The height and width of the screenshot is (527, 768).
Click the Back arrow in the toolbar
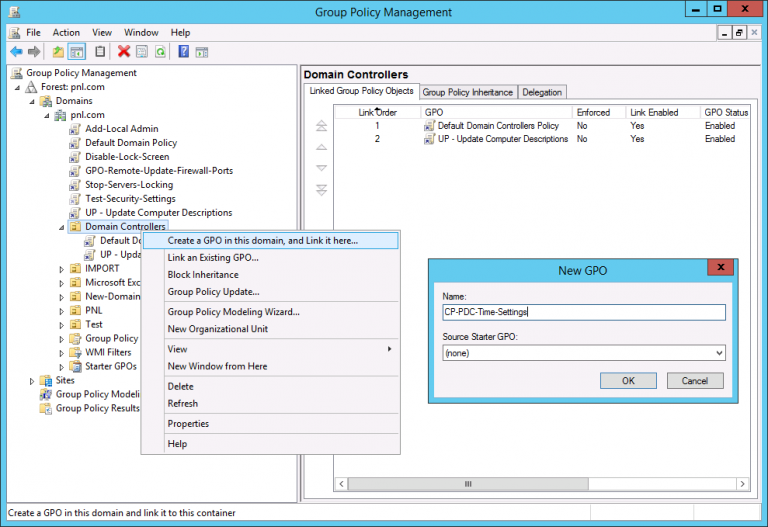[x=16, y=52]
